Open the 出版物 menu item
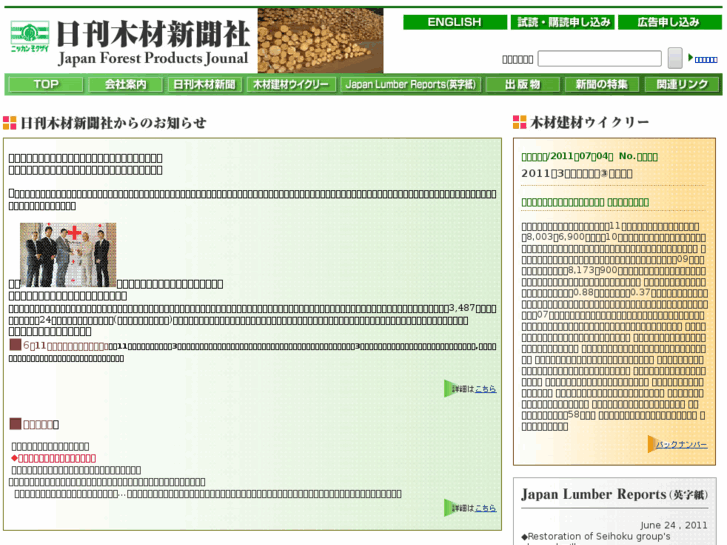The height and width of the screenshot is (545, 727). pos(523,84)
